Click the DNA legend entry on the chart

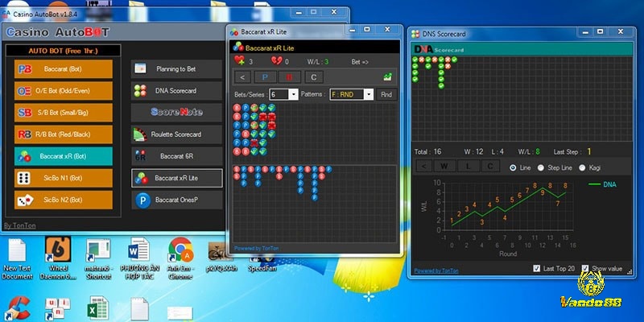point(602,184)
